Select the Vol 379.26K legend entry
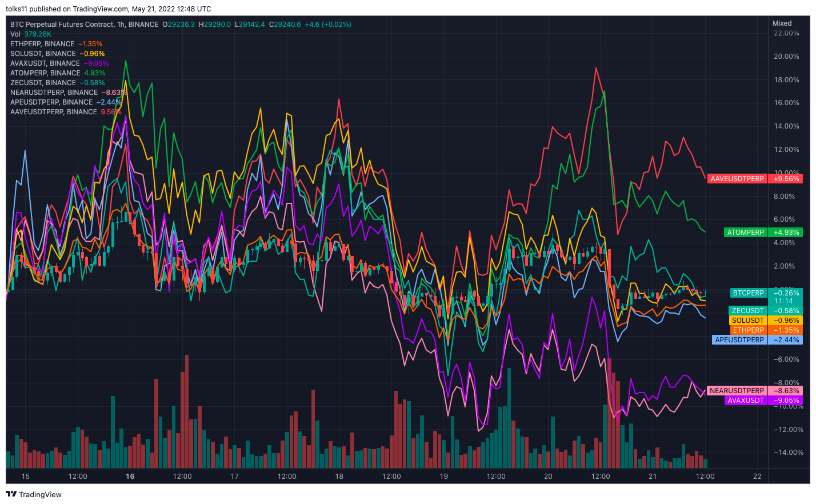Viewport: 816px width, 504px height. tap(31, 34)
